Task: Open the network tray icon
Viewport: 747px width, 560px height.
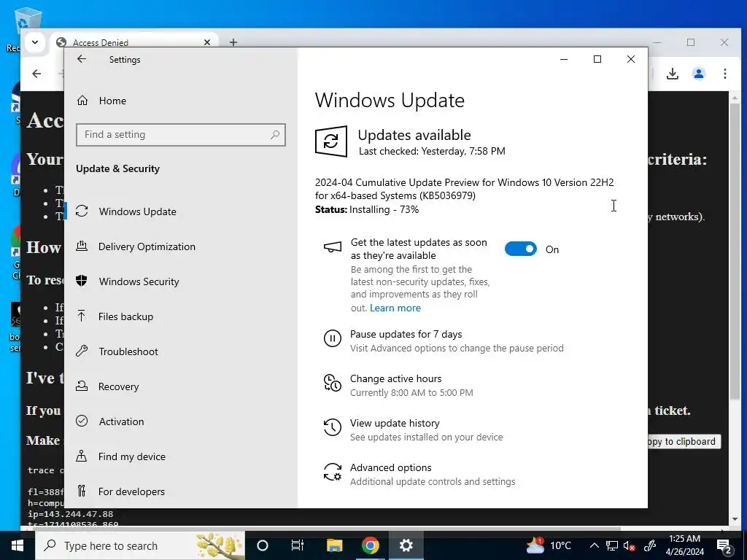Action: (612, 545)
